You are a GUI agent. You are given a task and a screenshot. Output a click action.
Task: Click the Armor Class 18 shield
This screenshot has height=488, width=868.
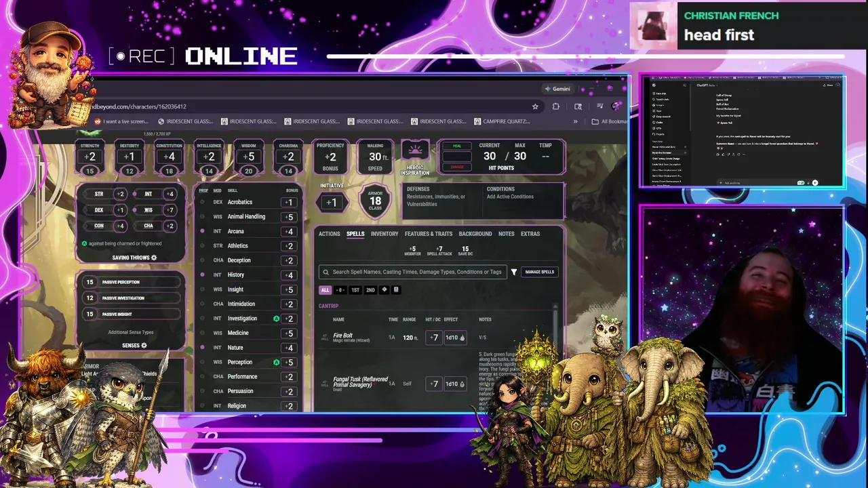[375, 201]
